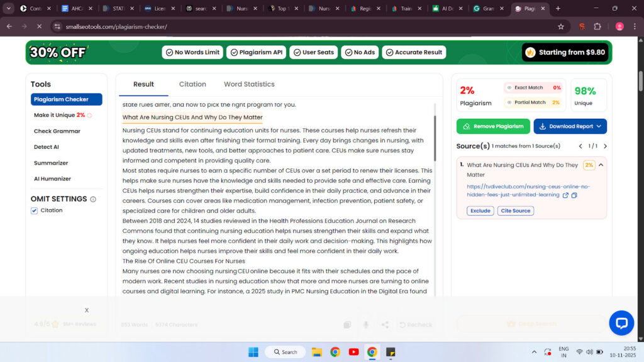Click the open-source-link external icon

pos(565,195)
